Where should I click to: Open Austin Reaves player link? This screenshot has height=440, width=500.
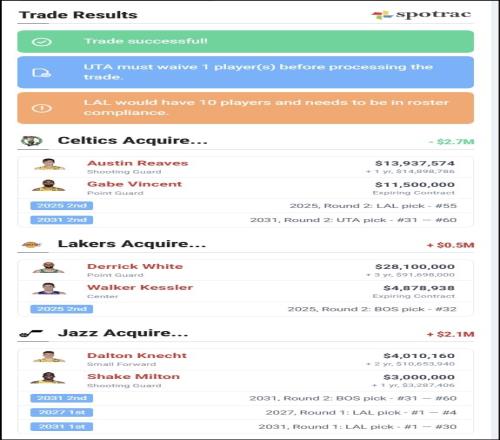pos(138,163)
